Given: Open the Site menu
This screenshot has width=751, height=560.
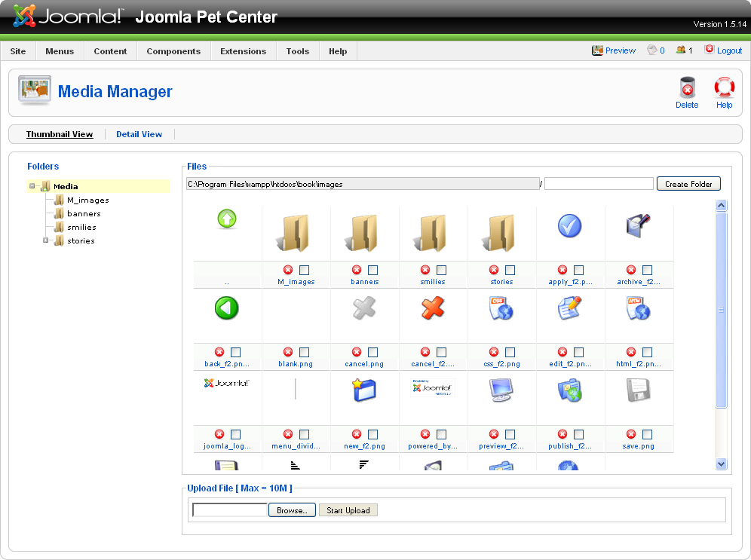Looking at the screenshot, I should tap(18, 51).
